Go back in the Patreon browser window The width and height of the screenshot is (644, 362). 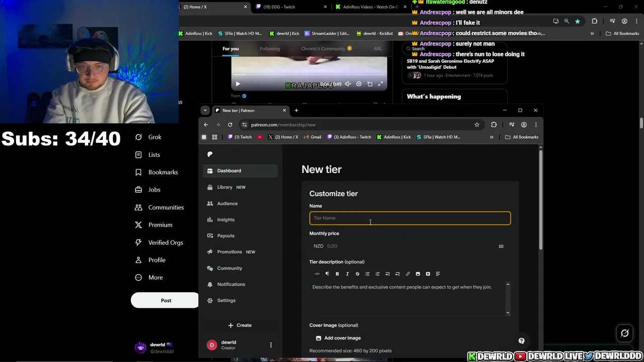(x=206, y=125)
